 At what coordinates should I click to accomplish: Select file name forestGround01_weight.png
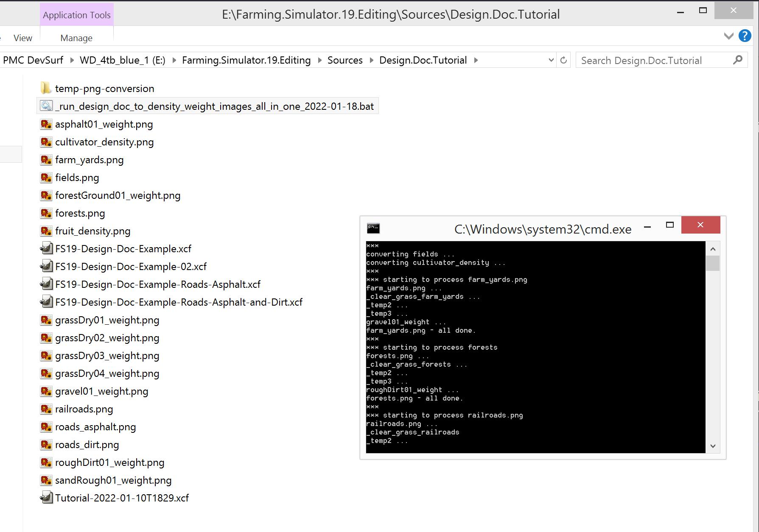(x=118, y=195)
